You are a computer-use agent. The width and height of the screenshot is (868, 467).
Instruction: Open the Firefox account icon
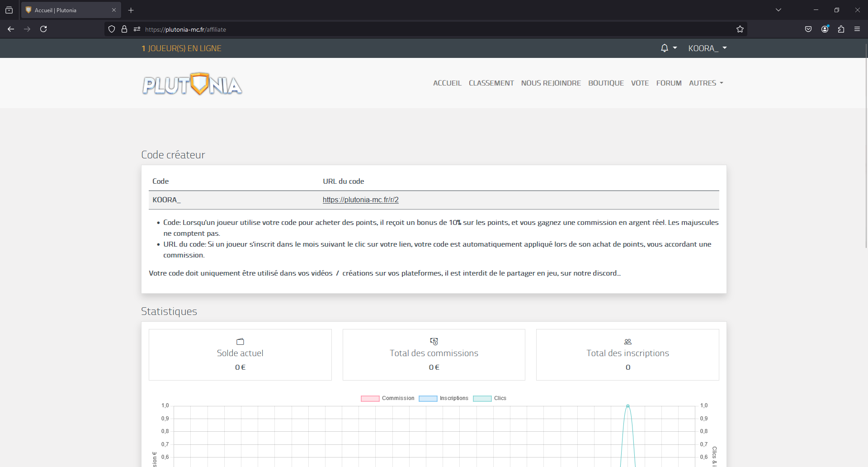tap(825, 29)
